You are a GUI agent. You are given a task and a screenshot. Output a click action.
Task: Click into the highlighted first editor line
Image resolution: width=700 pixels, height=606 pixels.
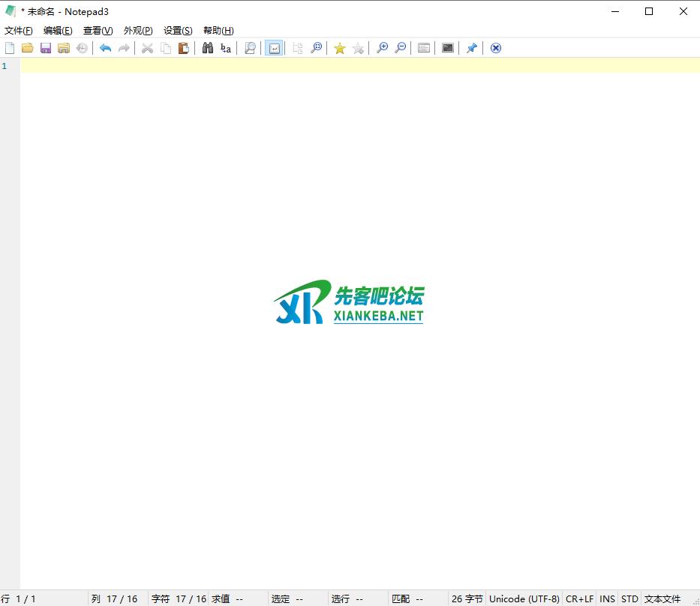pyautogui.click(x=360, y=65)
